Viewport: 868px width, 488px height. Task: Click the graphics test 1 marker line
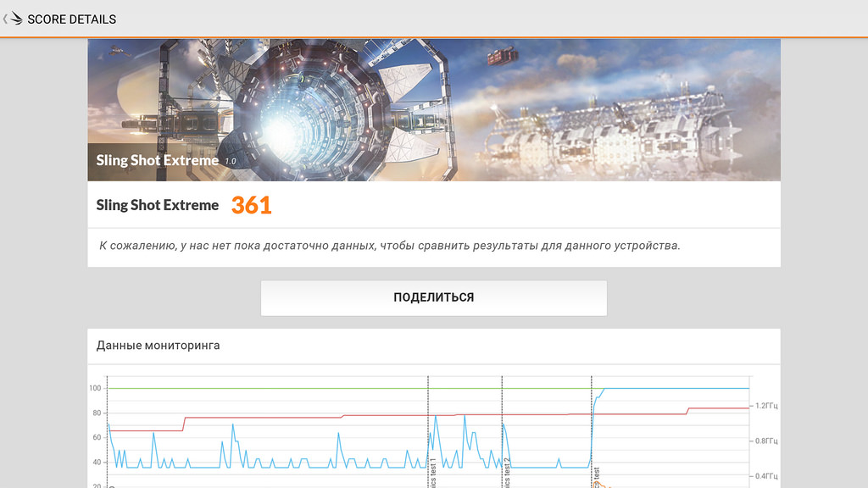pyautogui.click(x=428, y=431)
